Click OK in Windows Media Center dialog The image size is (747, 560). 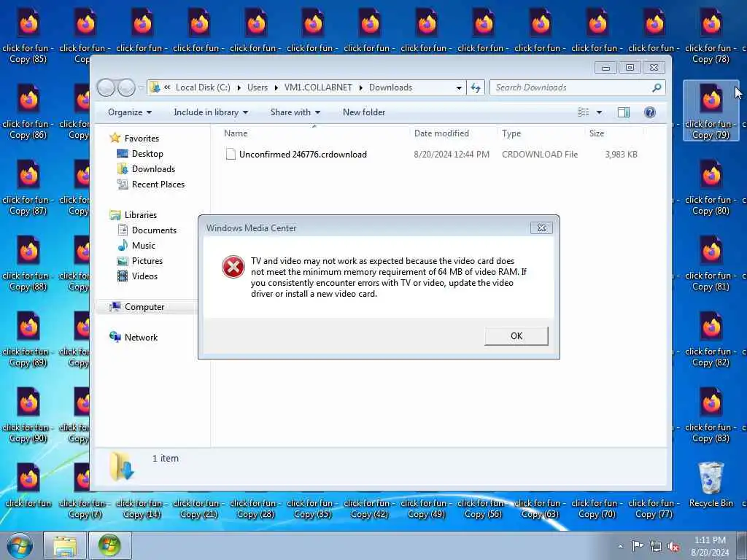coord(516,335)
